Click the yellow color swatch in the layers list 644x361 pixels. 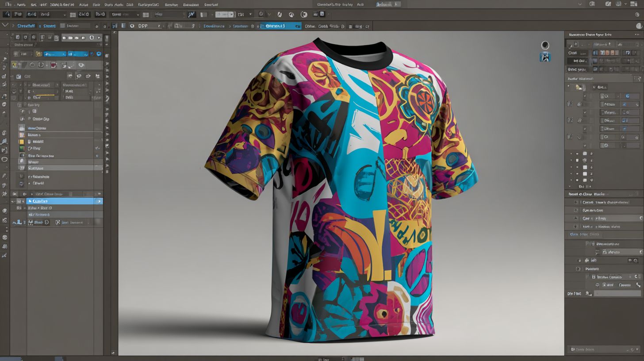(x=21, y=142)
